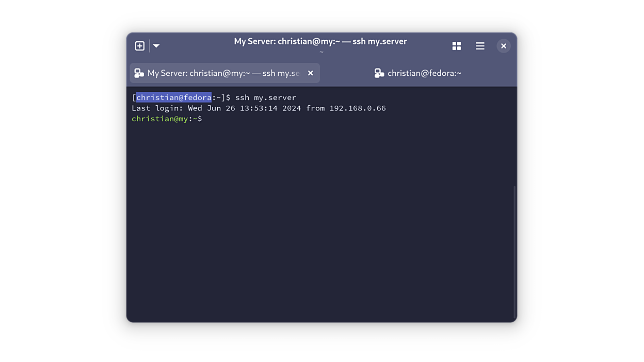The width and height of the screenshot is (644, 362).
Task: Select the My Server ssh tab
Action: click(223, 73)
